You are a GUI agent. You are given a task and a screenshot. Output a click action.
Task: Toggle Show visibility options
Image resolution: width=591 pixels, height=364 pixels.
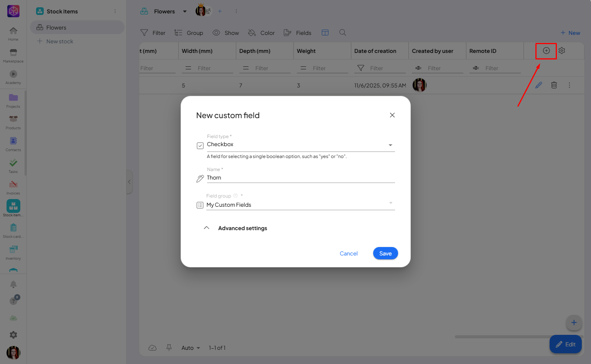pos(226,33)
